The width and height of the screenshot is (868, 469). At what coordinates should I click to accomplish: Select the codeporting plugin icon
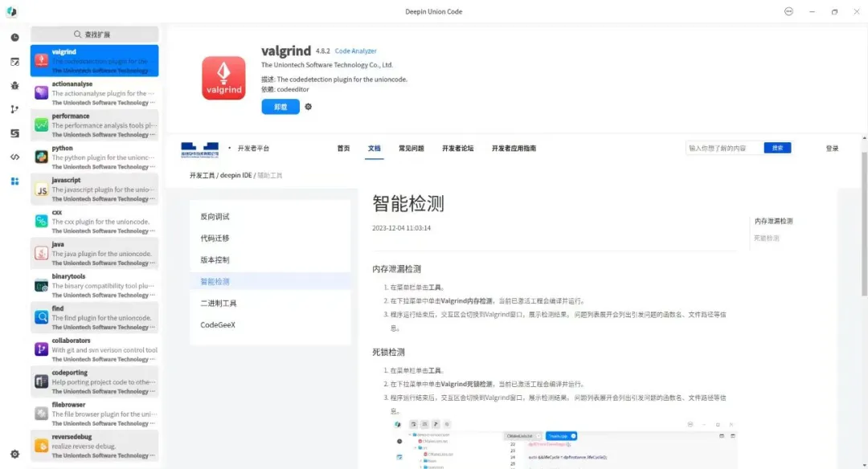point(42,381)
